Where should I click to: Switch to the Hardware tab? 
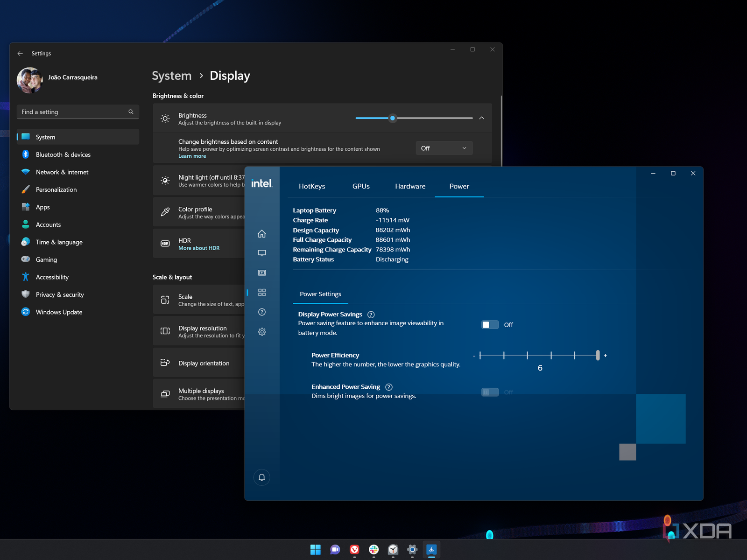point(410,186)
